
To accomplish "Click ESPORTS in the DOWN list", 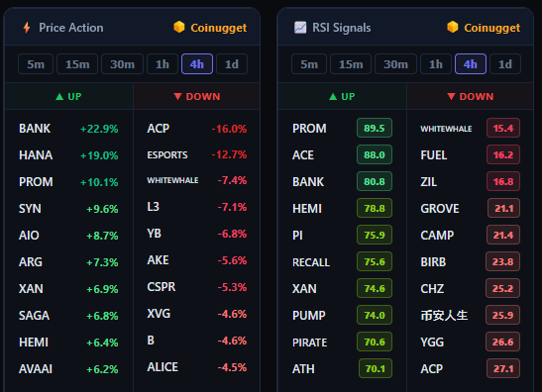I will pyautogui.click(x=167, y=155).
